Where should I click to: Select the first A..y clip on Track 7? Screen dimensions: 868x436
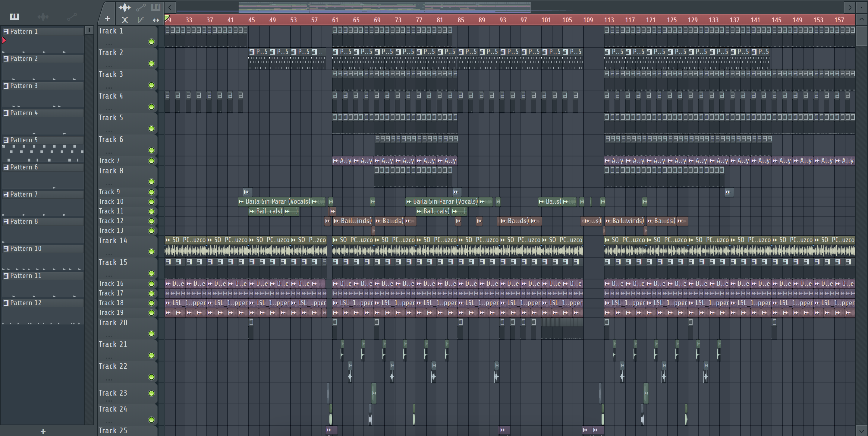pos(342,160)
